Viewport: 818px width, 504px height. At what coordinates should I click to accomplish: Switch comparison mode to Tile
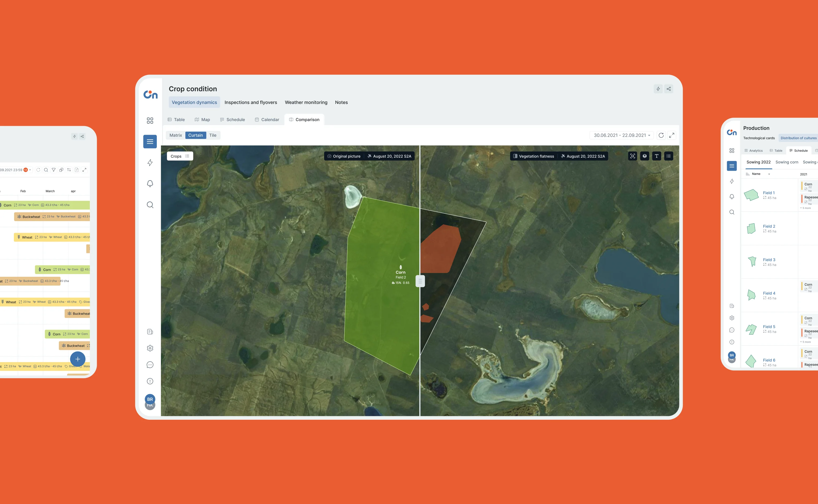coord(213,135)
